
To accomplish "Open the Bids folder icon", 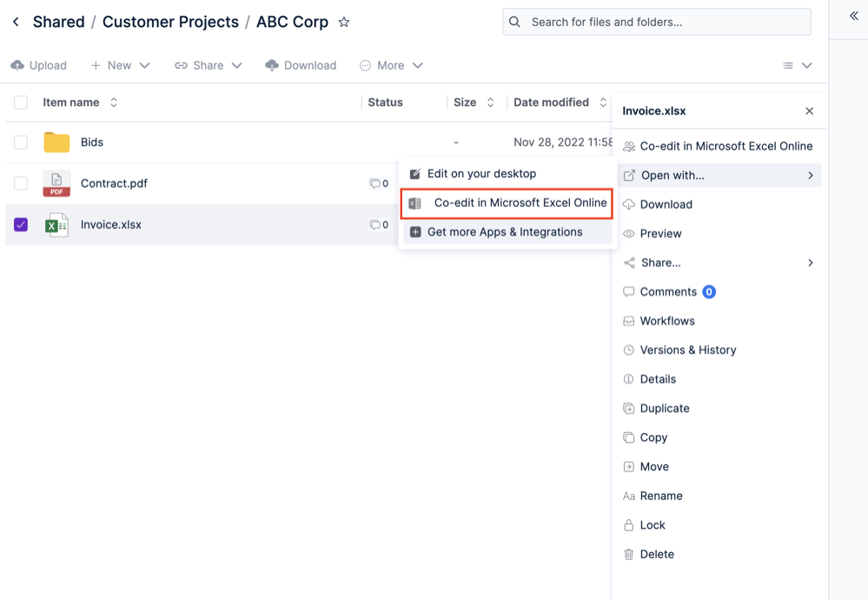I will (x=56, y=143).
